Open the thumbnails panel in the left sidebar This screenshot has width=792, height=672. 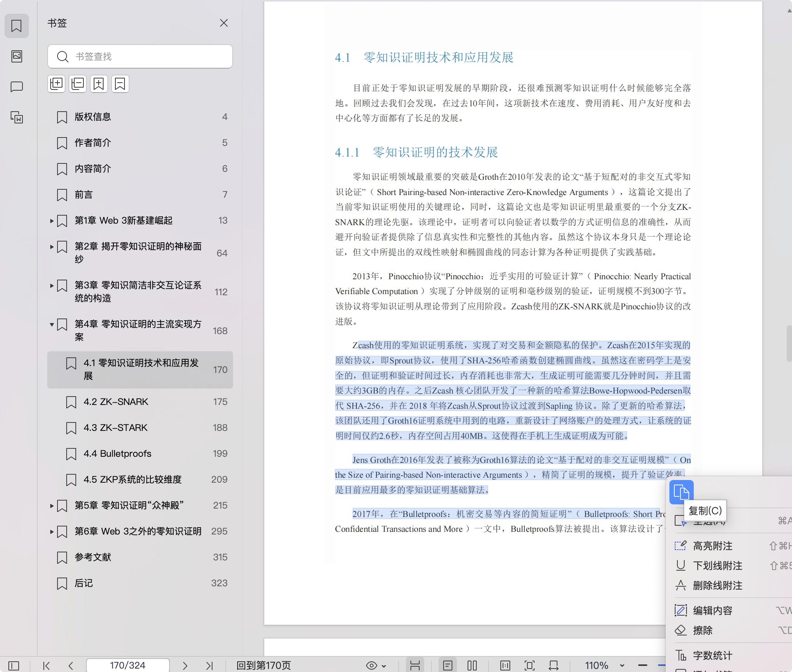tap(17, 56)
